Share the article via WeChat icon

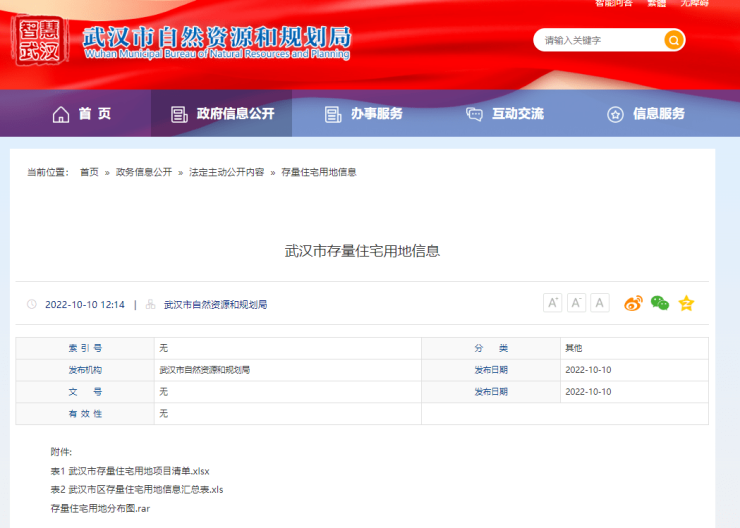click(659, 303)
